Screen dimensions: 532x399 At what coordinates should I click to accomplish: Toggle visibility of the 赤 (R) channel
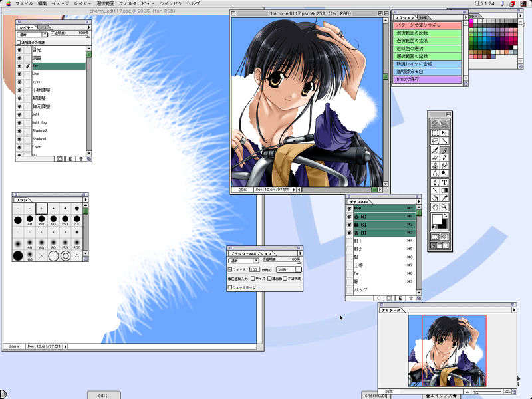(x=350, y=217)
